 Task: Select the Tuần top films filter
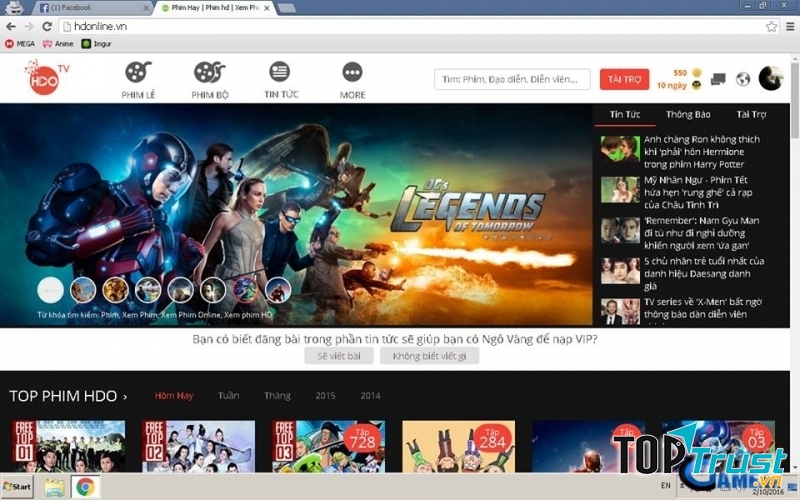pos(228,395)
